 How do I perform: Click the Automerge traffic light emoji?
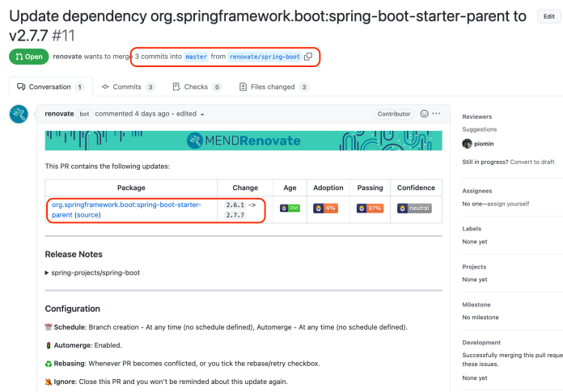(49, 345)
